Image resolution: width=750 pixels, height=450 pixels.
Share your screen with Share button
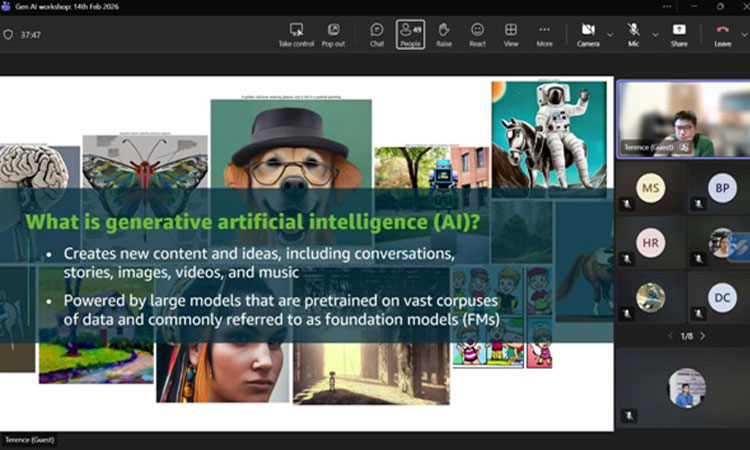679,34
